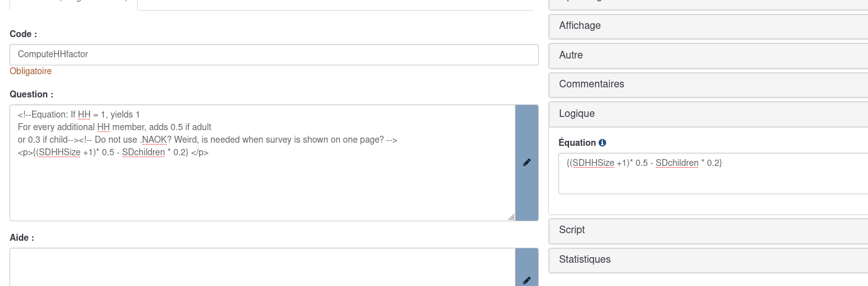Viewport: 868px width, 286px height.
Task: Click the Question field label
Action: pyautogui.click(x=31, y=94)
